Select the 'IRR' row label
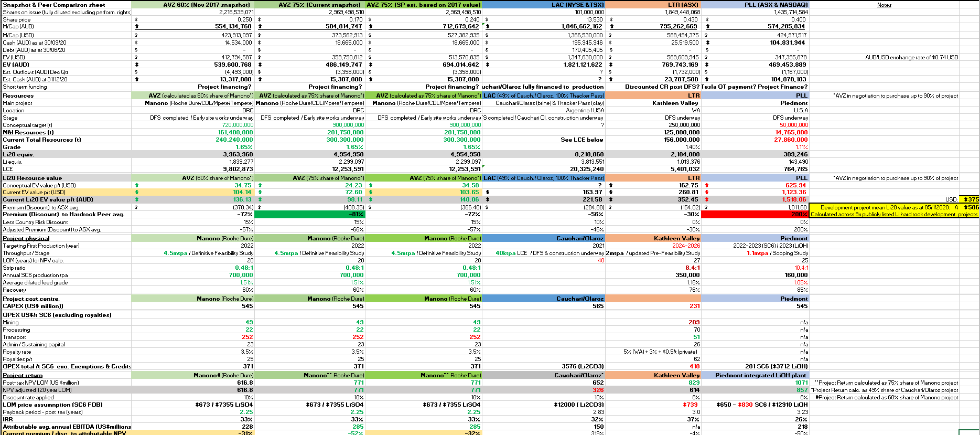980x435 pixels. (8, 419)
